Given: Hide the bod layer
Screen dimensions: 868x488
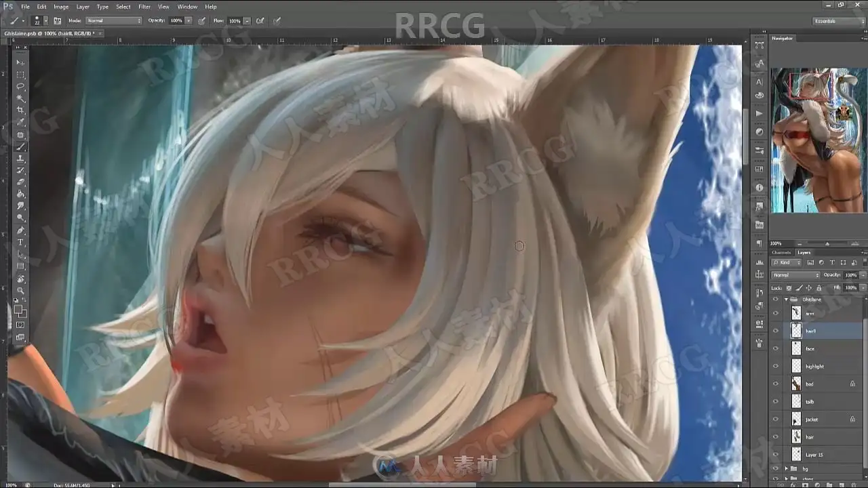Looking at the screenshot, I should click(775, 384).
